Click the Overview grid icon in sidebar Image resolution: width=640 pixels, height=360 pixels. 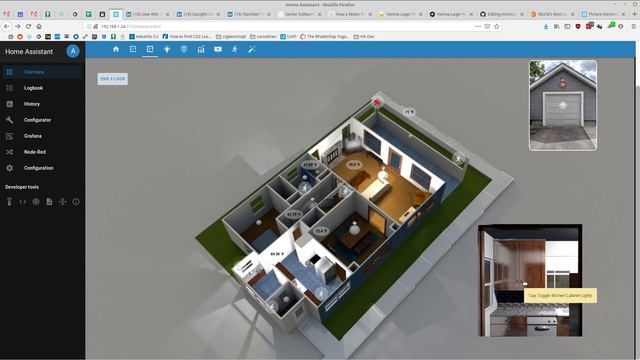[9, 72]
